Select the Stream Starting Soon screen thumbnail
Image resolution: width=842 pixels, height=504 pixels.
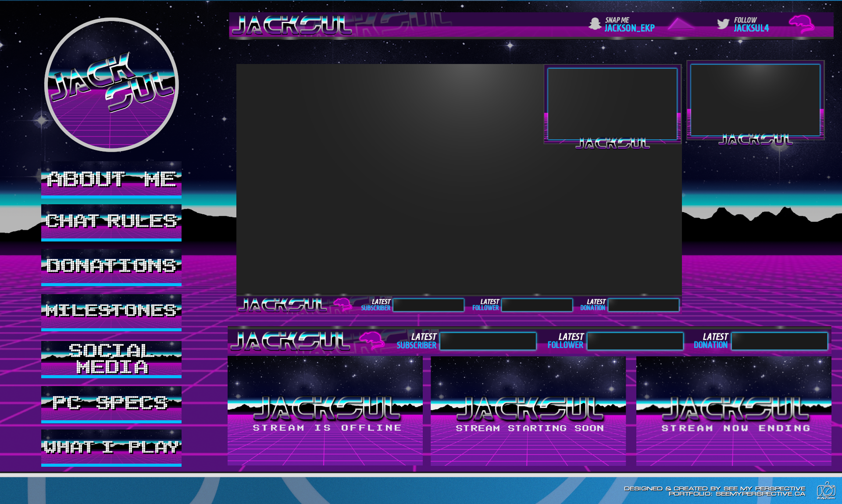point(528,411)
